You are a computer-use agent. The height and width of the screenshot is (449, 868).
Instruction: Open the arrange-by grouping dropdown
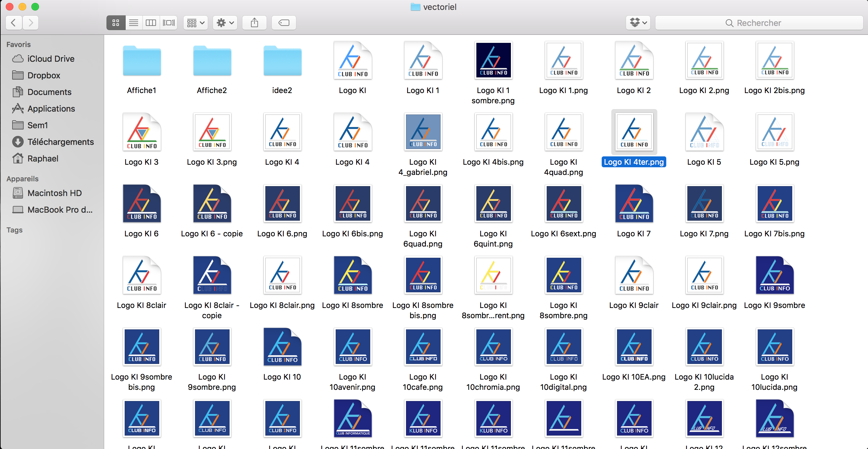point(195,23)
